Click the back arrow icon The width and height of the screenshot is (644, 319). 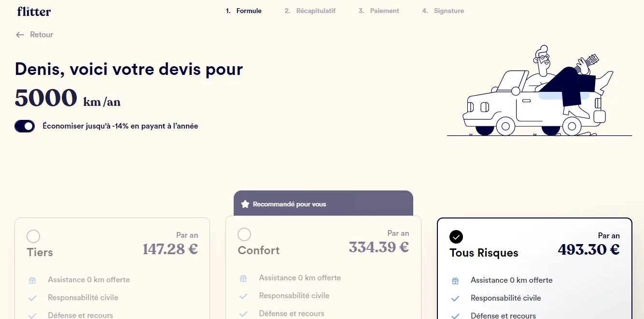click(x=20, y=35)
